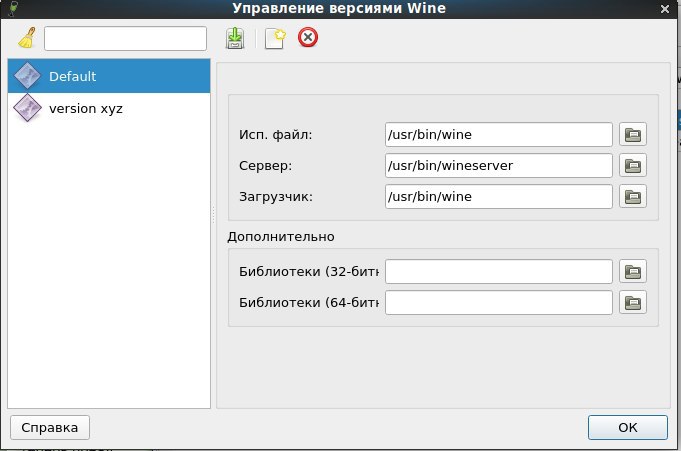Click the 'Сервер:' label
681x451 pixels.
[x=265, y=166]
